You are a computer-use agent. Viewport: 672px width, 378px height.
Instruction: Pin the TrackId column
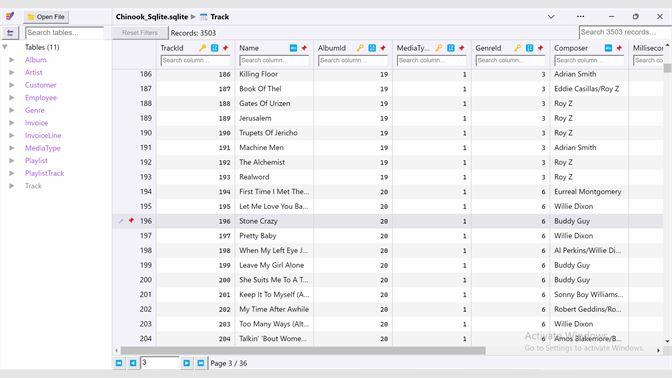tap(225, 48)
